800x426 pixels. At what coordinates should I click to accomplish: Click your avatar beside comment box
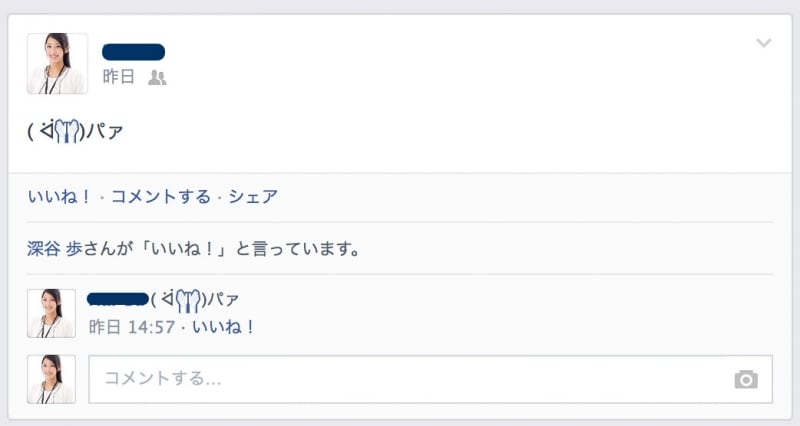point(51,379)
